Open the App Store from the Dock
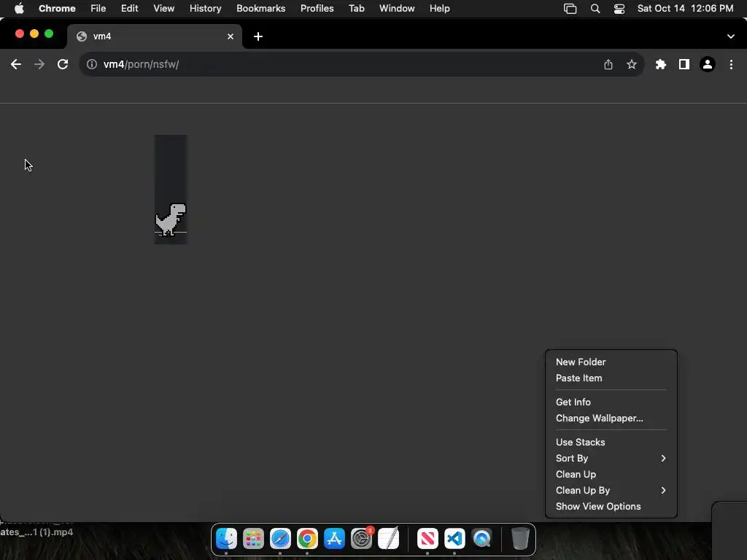This screenshot has width=747, height=560. pos(334,539)
